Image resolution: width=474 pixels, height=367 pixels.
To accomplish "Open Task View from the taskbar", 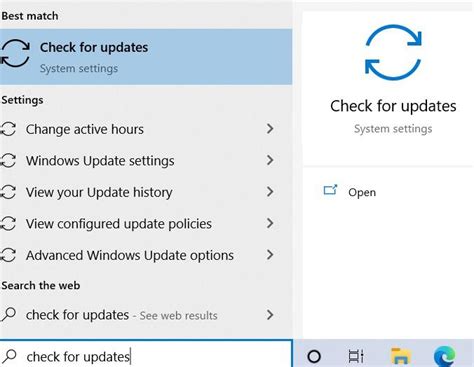I will (356, 356).
